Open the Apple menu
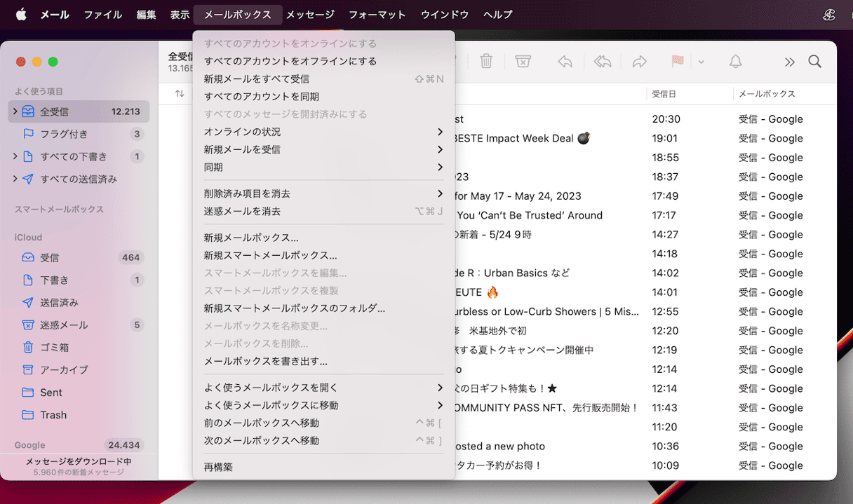The width and height of the screenshot is (853, 504). click(x=20, y=14)
